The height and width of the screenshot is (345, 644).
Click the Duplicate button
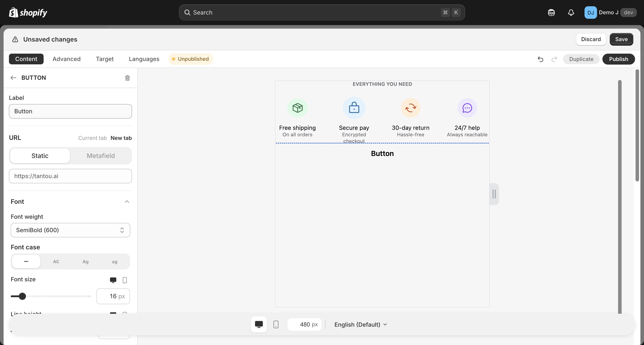pyautogui.click(x=581, y=59)
